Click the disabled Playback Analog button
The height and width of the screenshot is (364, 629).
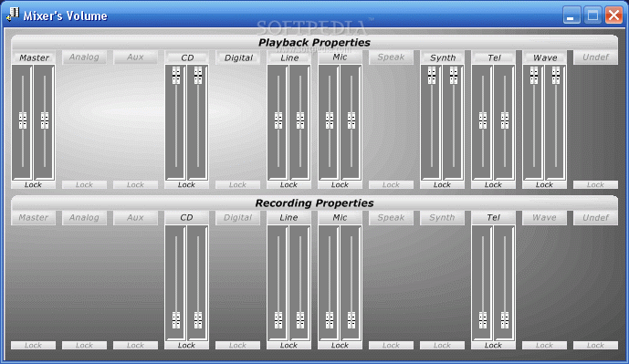[x=84, y=57]
